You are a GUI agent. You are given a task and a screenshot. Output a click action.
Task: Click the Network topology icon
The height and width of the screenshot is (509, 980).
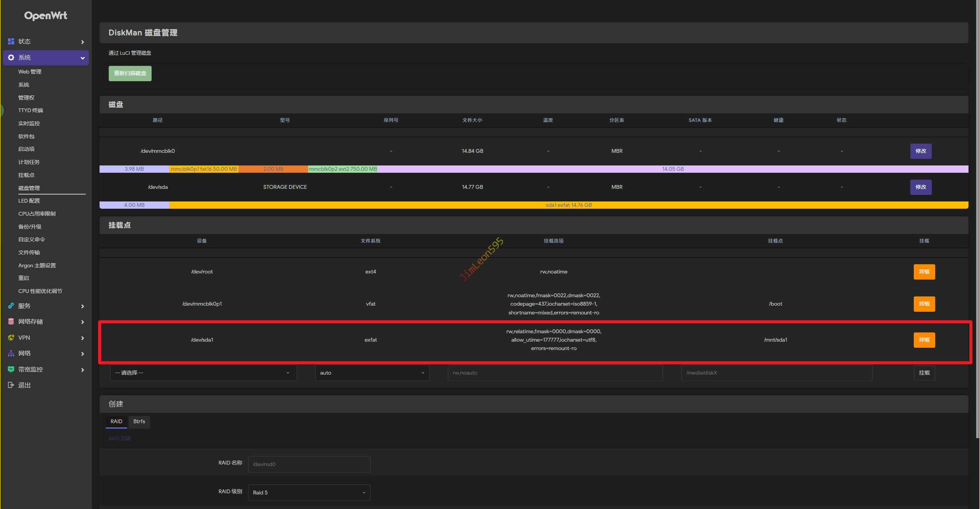tap(11, 353)
